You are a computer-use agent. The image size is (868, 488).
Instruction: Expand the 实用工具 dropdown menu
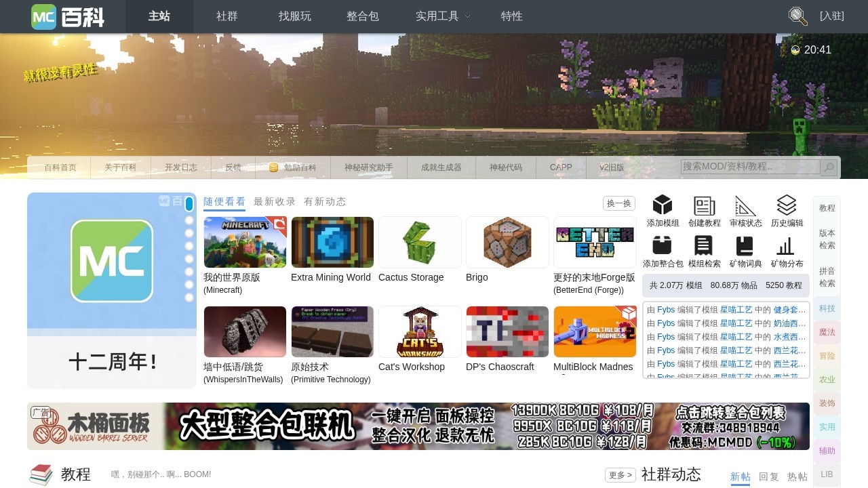pyautogui.click(x=443, y=16)
